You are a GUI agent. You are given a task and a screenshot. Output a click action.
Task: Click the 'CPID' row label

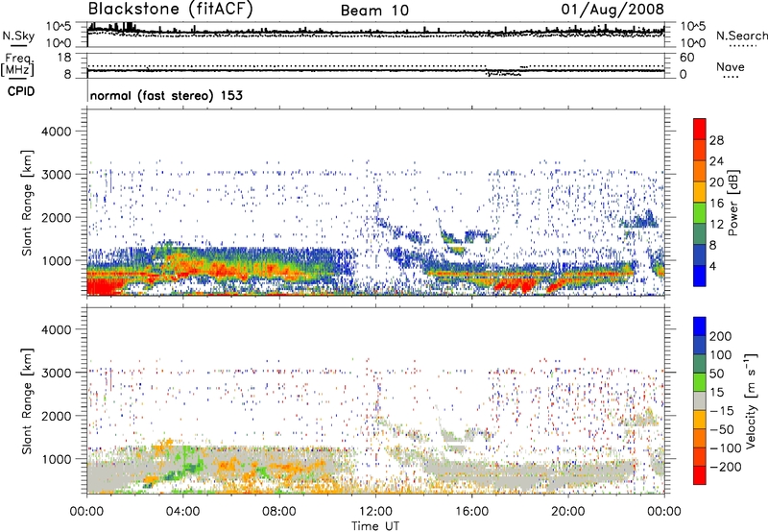pyautogui.click(x=21, y=91)
